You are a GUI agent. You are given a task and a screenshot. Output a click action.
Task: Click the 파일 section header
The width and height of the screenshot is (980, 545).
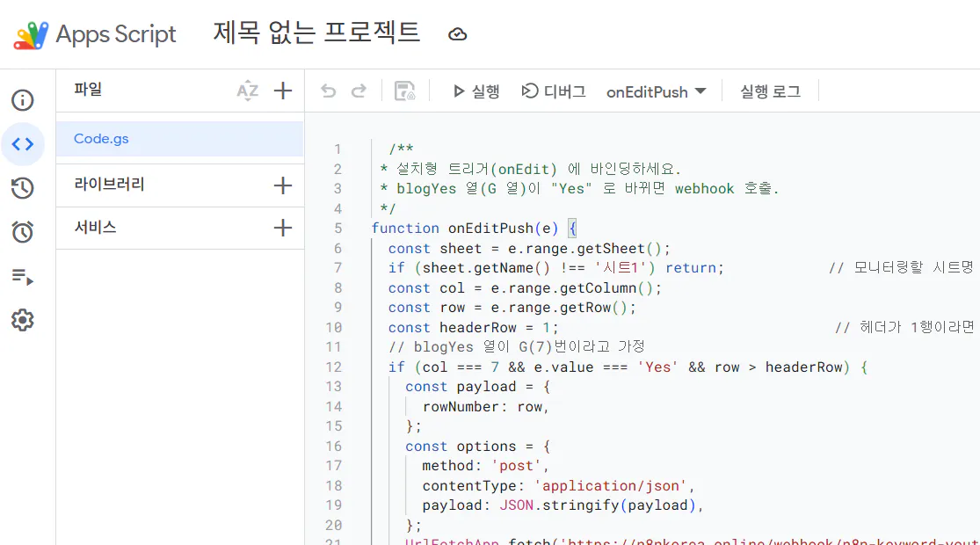88,90
